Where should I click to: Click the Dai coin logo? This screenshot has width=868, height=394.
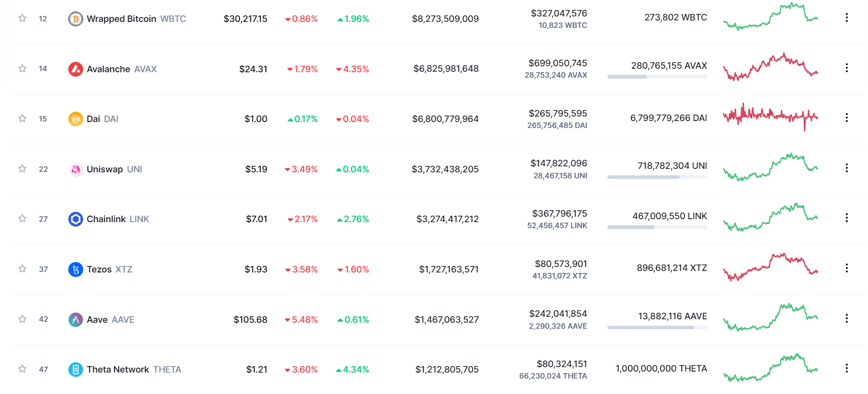pos(75,119)
